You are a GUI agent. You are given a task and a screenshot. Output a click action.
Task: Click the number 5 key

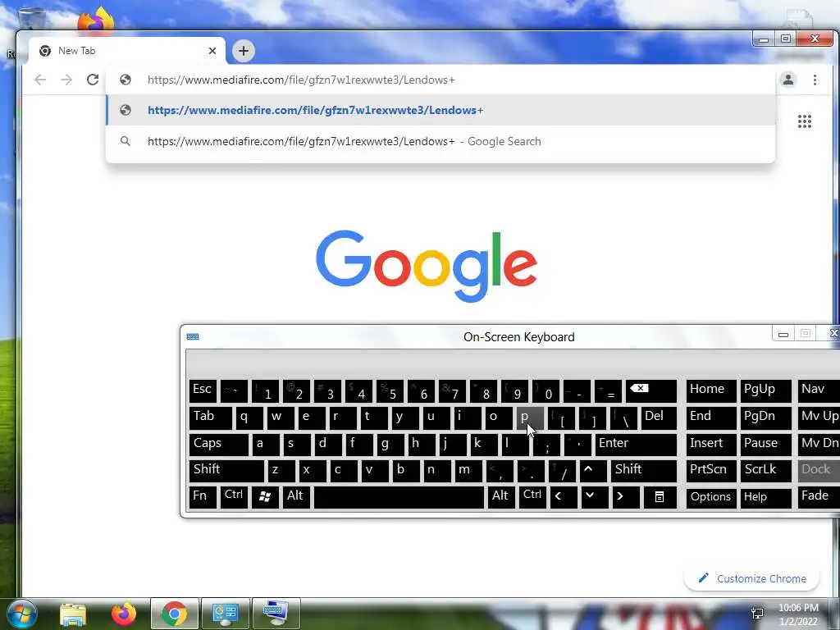click(x=390, y=391)
